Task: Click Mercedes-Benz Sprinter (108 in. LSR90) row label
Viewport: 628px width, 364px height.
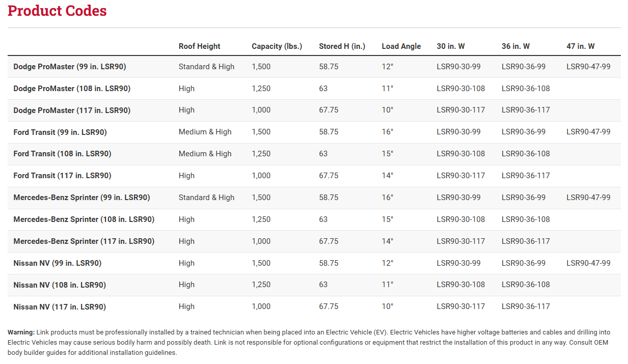Action: point(84,219)
